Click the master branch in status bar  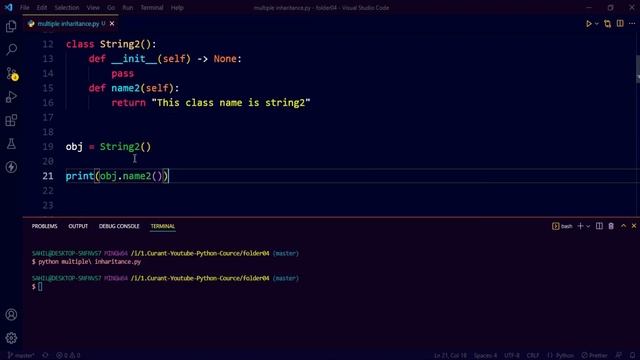click(x=21, y=356)
